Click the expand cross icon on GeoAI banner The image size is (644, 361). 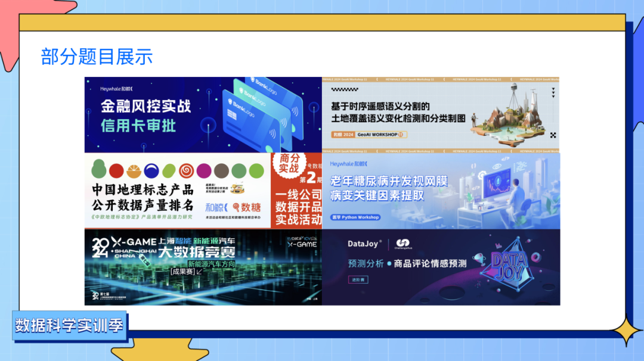pyautogui.click(x=553, y=135)
